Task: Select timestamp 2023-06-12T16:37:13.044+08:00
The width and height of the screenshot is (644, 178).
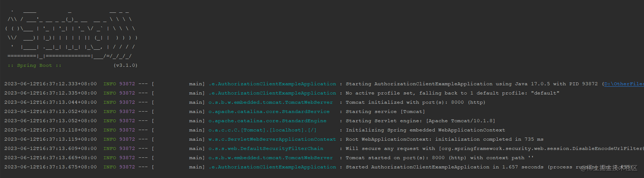Action: pos(50,102)
